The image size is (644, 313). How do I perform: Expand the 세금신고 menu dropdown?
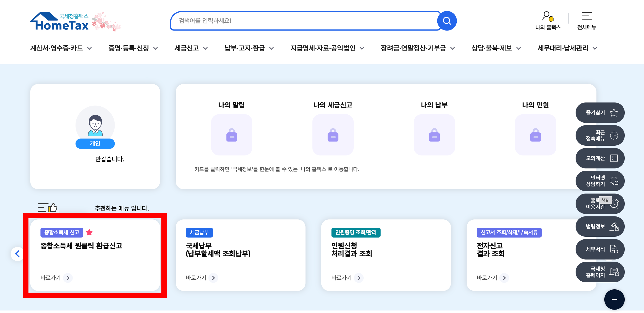pos(191,48)
